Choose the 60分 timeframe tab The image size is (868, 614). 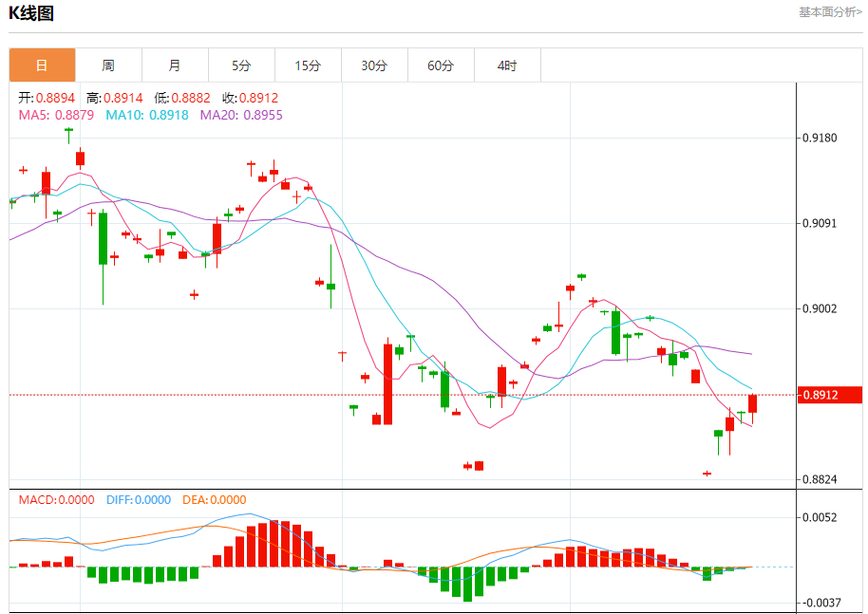(441, 65)
